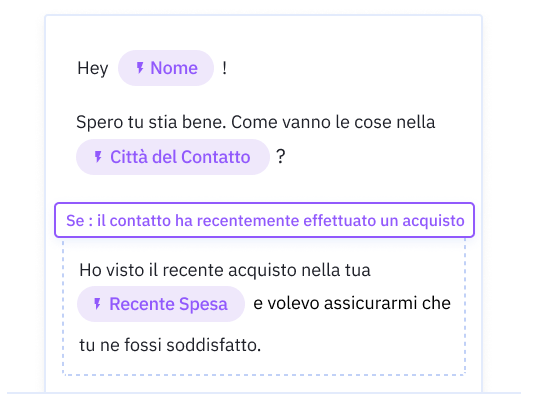Place cursor at question mark after Città chip
Viewport: 534px width, 394px height.
pyautogui.click(x=280, y=157)
